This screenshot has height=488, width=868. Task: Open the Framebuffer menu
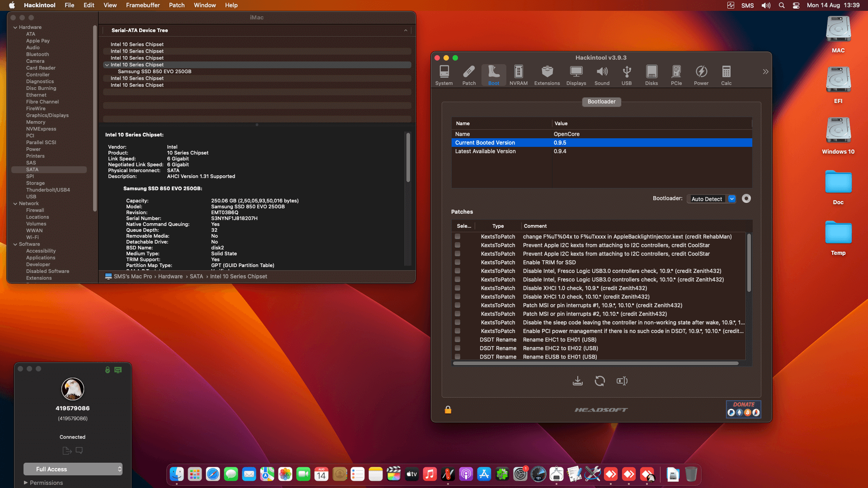tap(143, 5)
